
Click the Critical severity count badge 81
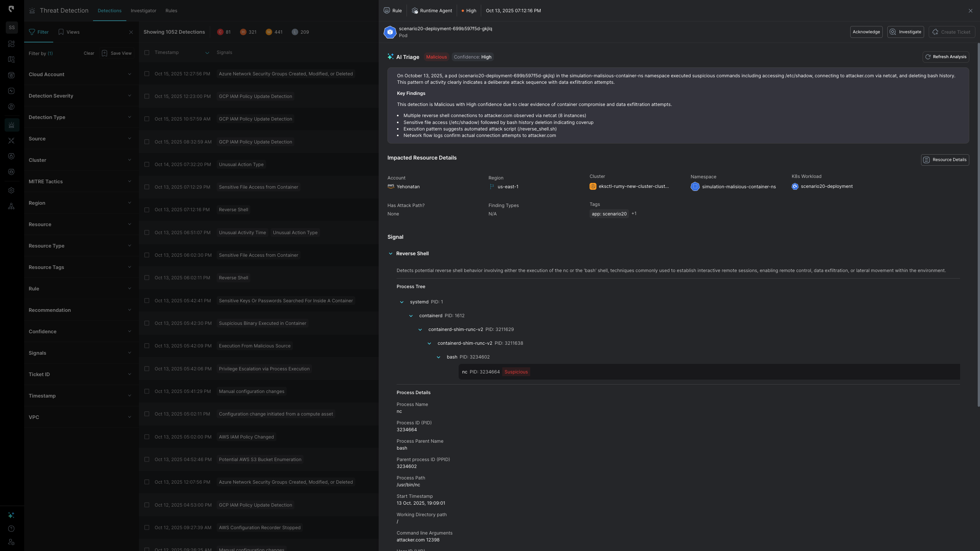[x=224, y=32]
